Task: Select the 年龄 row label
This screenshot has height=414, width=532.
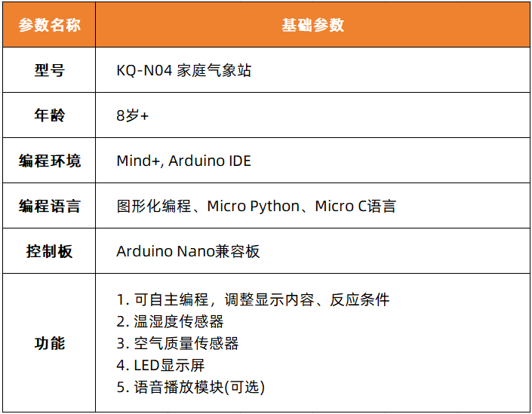Action: point(49,115)
